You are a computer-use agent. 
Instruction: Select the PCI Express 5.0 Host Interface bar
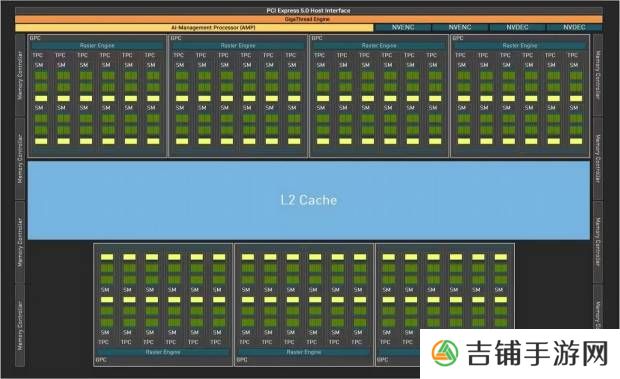[x=309, y=11]
